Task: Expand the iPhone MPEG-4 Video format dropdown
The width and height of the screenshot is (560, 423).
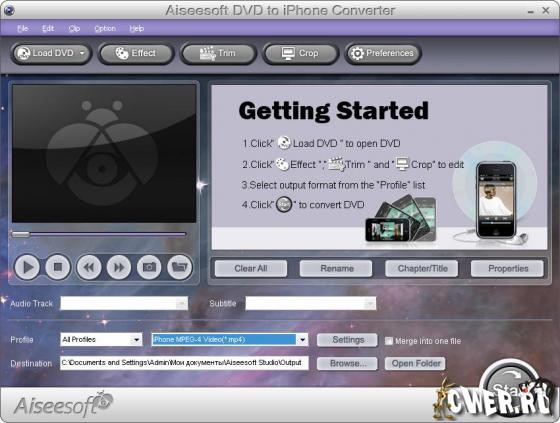Action: click(302, 339)
